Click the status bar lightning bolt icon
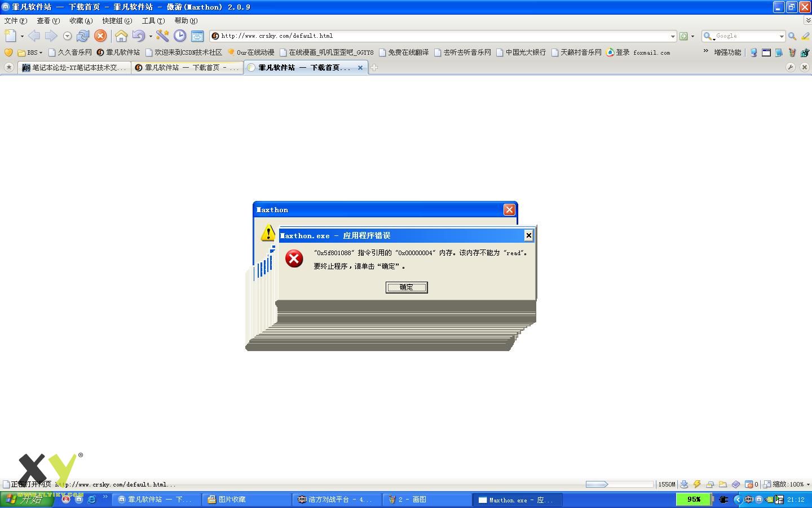The image size is (812, 508). tap(697, 484)
